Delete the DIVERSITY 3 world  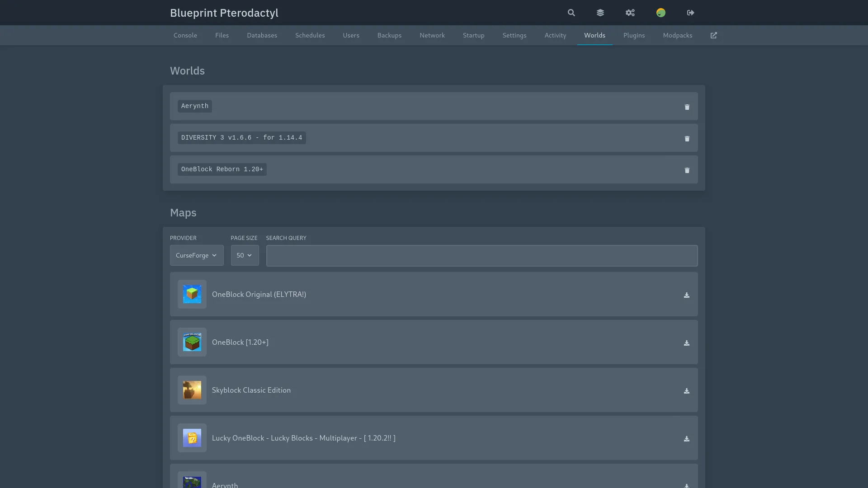687,139
